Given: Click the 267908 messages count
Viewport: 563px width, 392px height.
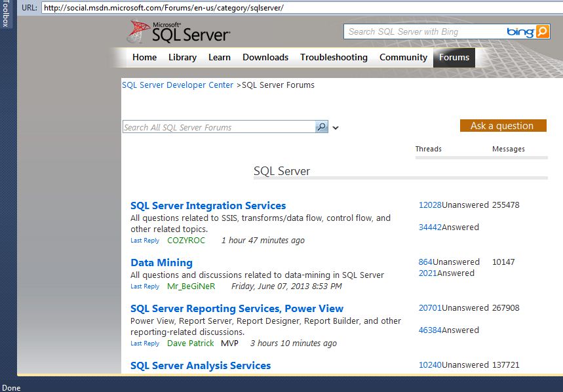Looking at the screenshot, I should pos(505,308).
